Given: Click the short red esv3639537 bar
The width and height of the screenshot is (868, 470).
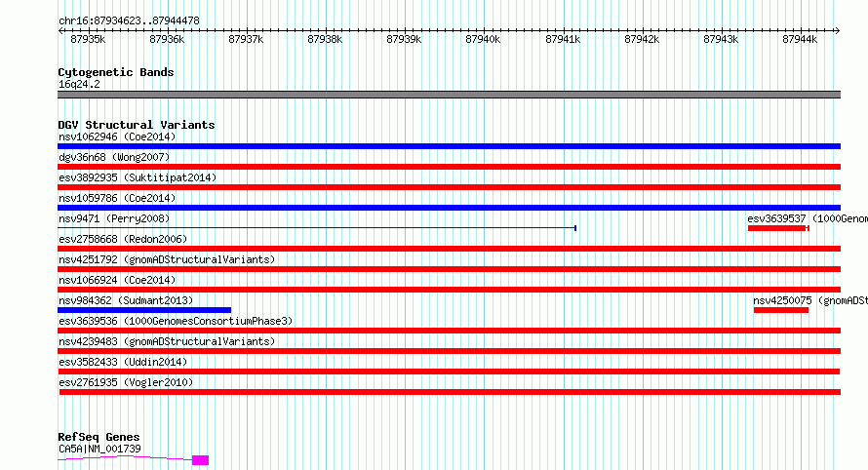Looking at the screenshot, I should coord(778,228).
